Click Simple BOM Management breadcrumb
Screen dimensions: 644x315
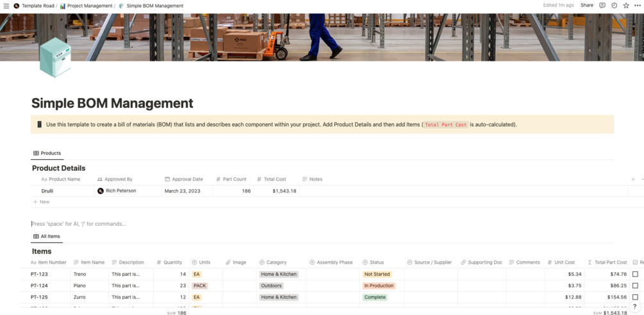[151, 6]
